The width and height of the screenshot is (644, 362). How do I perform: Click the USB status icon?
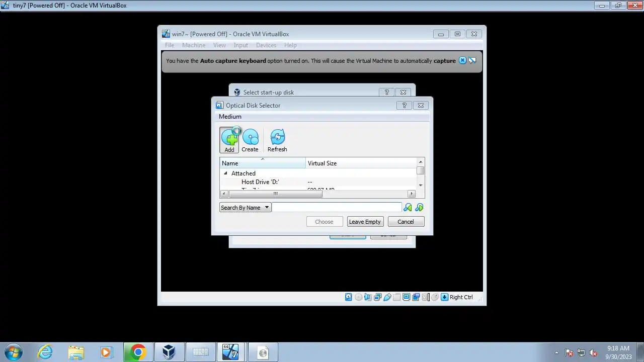pyautogui.click(x=387, y=297)
